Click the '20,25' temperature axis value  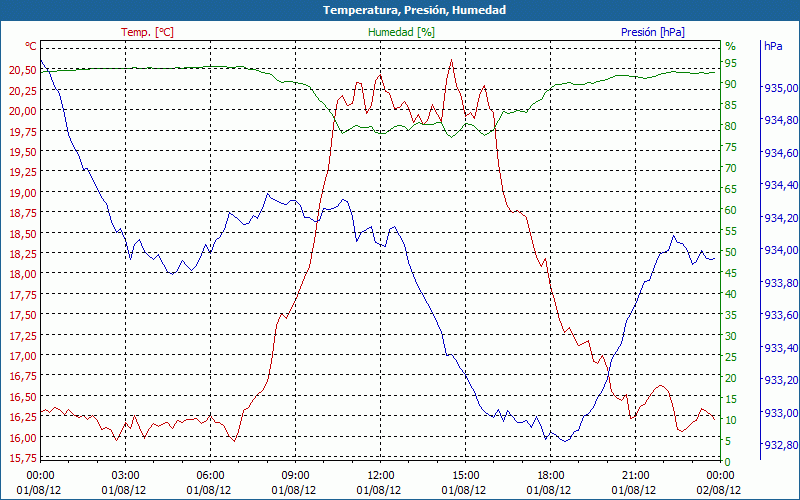tap(22, 90)
